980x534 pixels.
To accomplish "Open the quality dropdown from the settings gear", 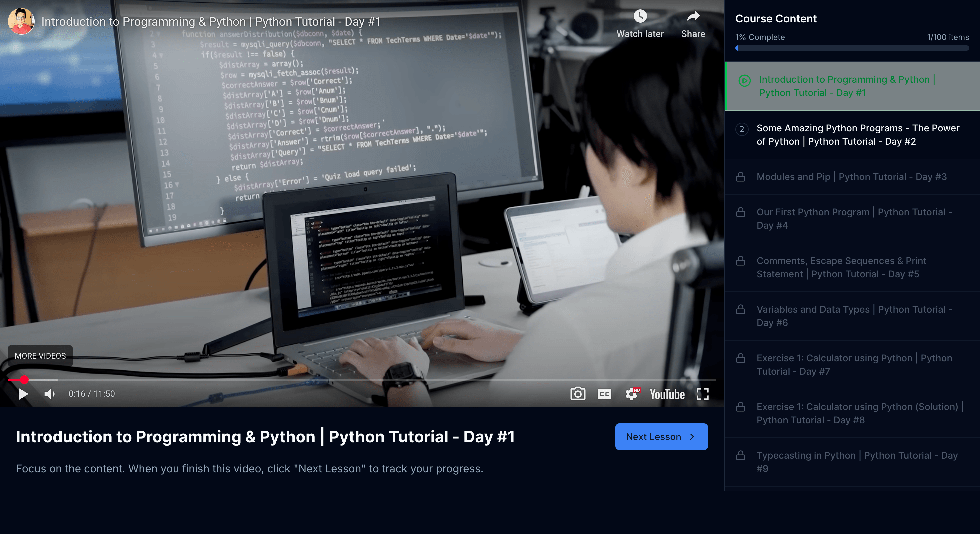I will click(632, 394).
